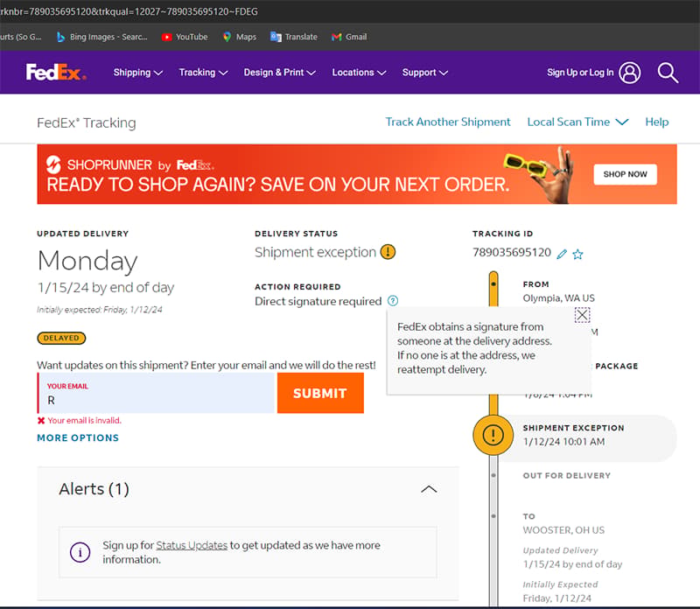700x609 pixels.
Task: Open the Bing Images bookmark
Action: pyautogui.click(x=102, y=37)
